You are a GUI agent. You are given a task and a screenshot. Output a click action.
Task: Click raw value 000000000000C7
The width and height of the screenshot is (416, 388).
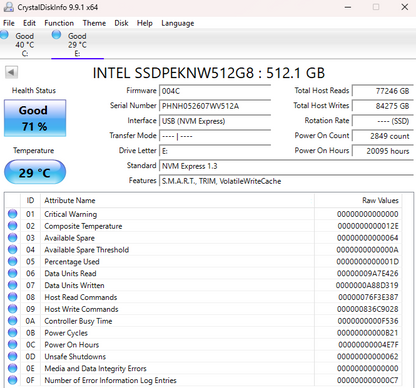[368, 380]
